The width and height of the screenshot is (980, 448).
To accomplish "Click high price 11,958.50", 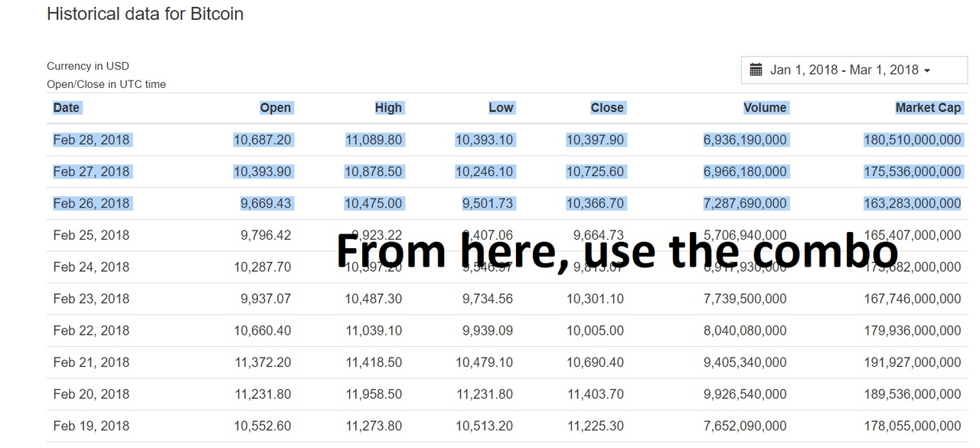I will (x=374, y=394).
